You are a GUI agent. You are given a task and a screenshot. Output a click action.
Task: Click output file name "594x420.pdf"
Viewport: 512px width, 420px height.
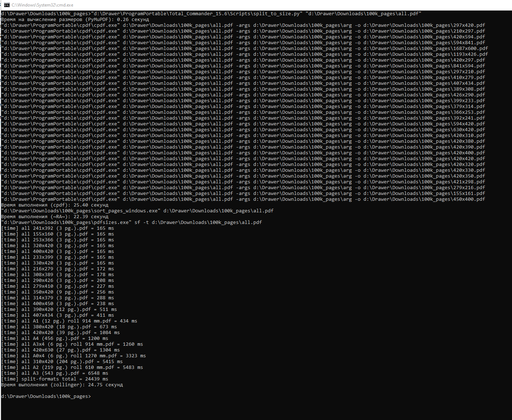469,124
